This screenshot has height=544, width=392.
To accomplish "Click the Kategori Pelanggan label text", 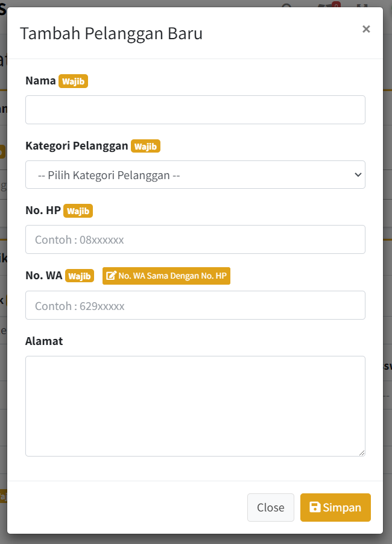I will pyautogui.click(x=77, y=146).
